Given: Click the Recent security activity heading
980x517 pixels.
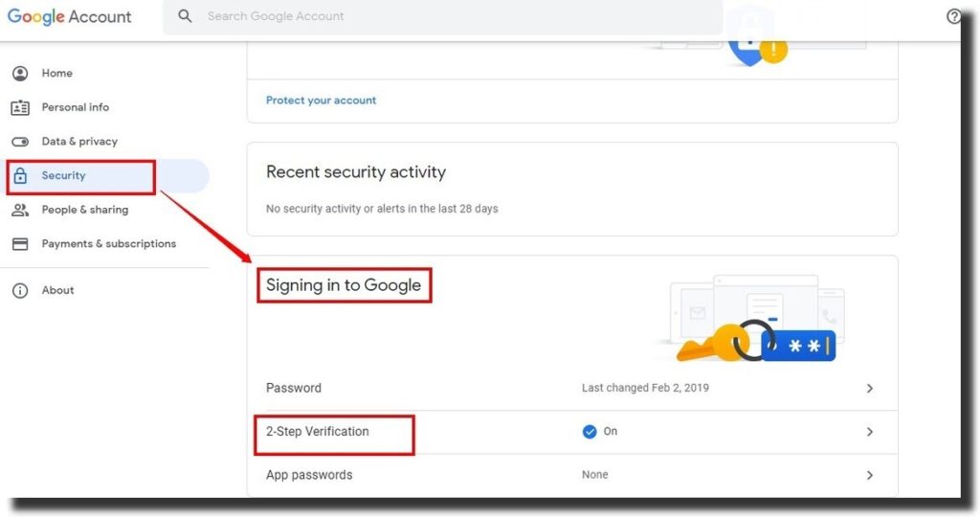Looking at the screenshot, I should click(356, 172).
